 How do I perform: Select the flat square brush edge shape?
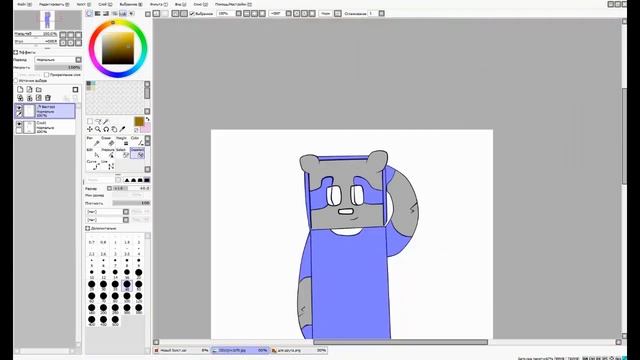tap(147, 180)
